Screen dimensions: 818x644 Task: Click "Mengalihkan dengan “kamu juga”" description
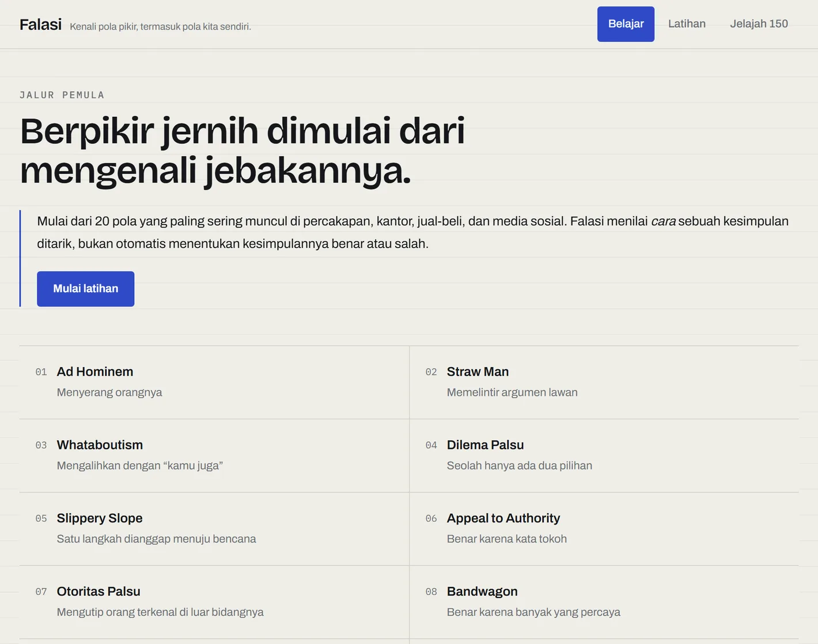point(140,465)
